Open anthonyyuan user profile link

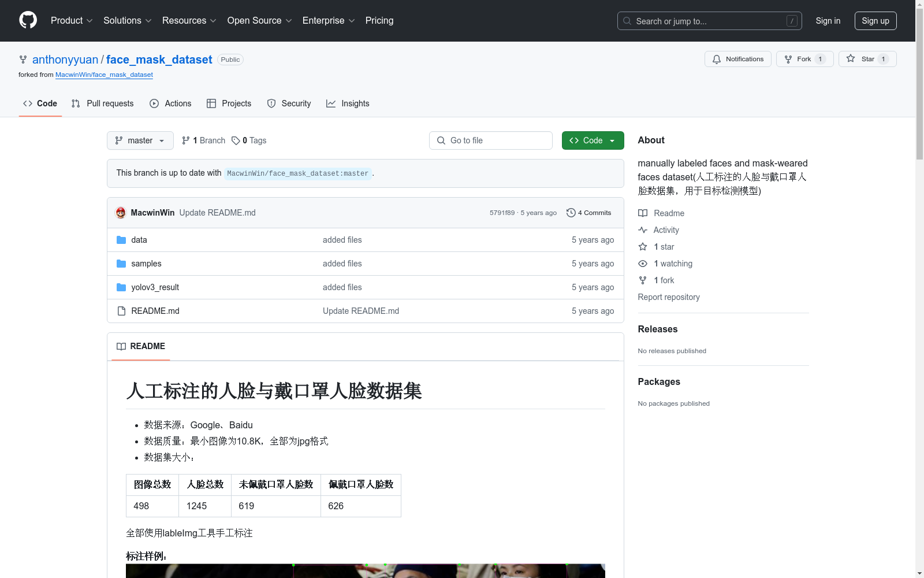(65, 60)
